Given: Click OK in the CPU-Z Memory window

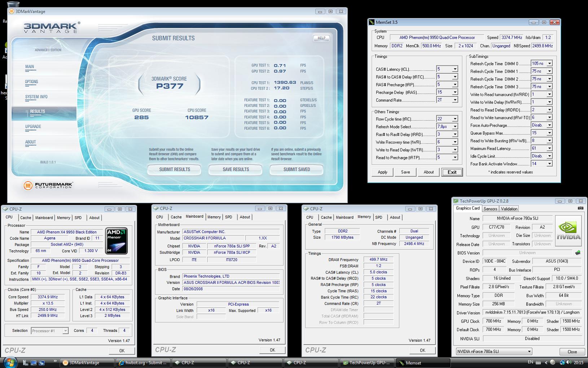Looking at the screenshot, I should 422,350.
